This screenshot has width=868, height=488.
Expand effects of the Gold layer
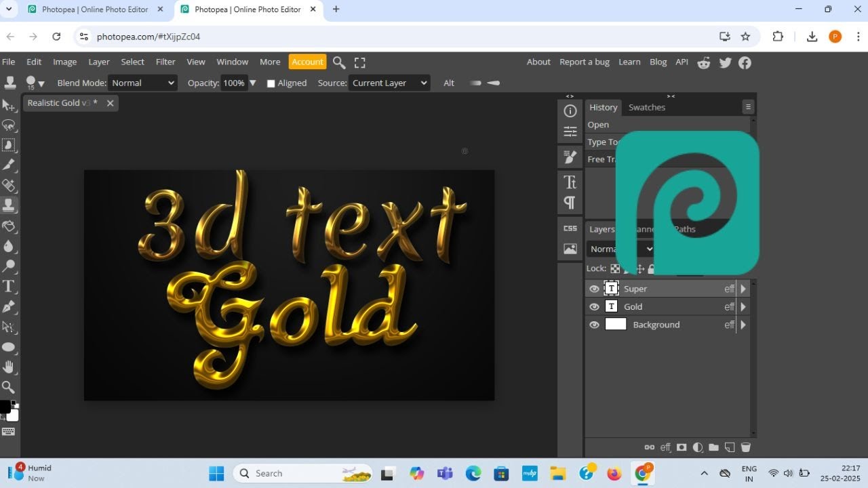[x=743, y=307]
